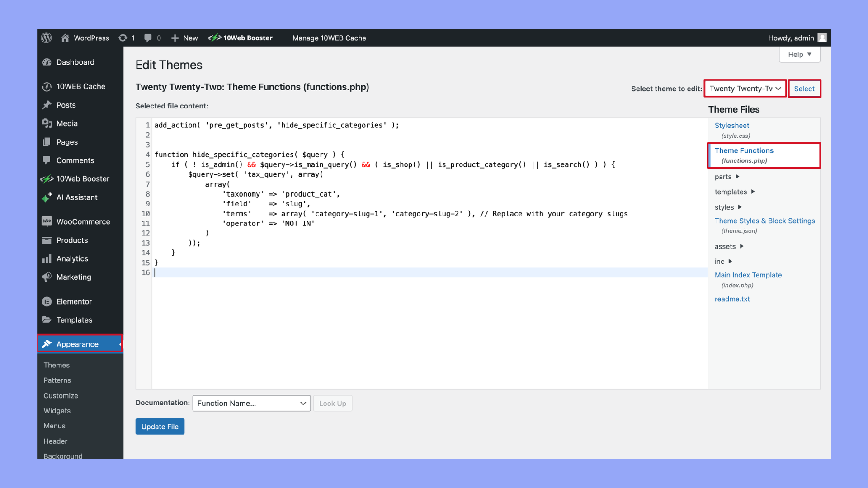The image size is (868, 488).
Task: Expand the assets folder
Action: tap(729, 246)
